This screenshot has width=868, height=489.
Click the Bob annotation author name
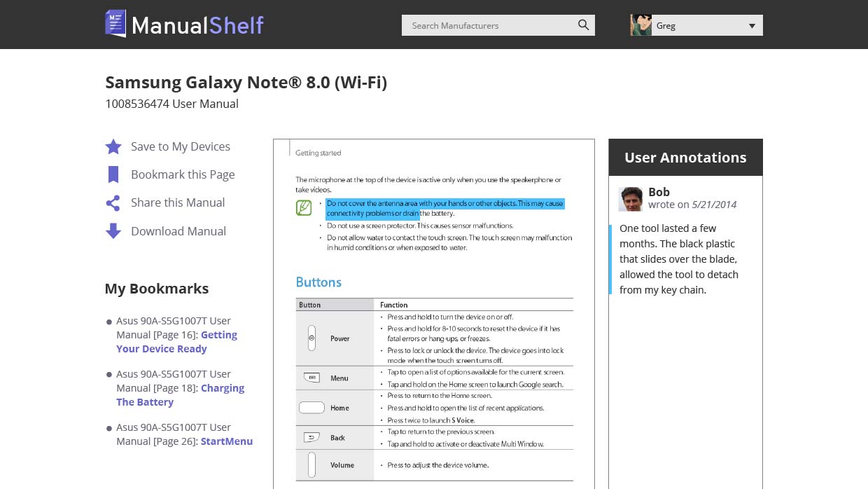coord(659,192)
